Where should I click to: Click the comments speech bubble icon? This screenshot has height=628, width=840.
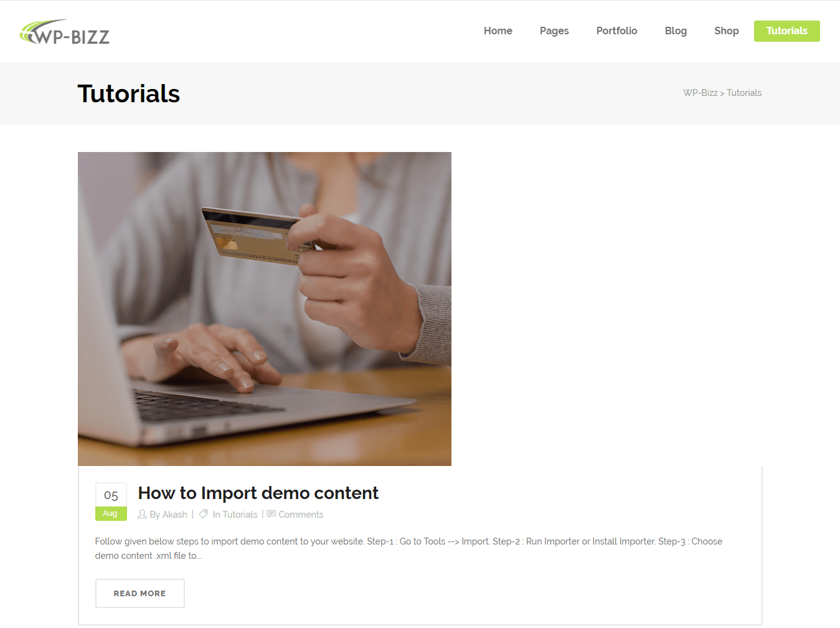tap(271, 514)
